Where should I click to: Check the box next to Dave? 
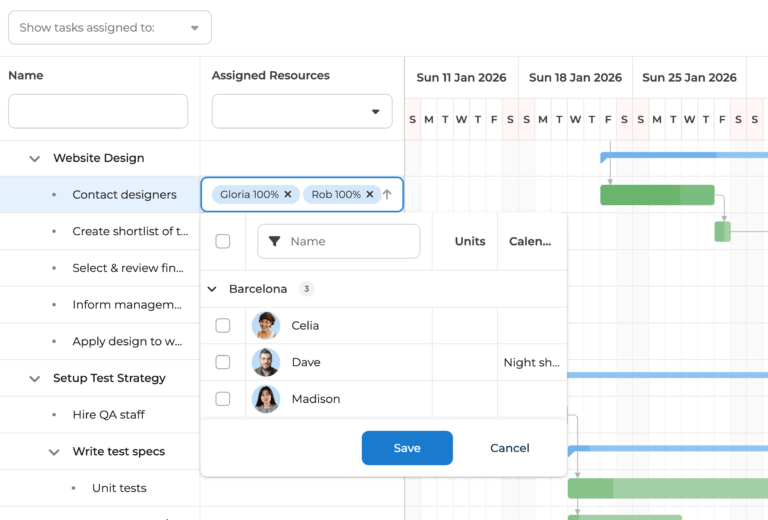[223, 362]
